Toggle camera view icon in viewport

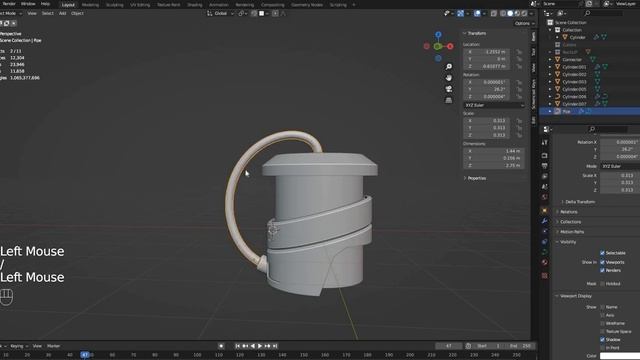(x=449, y=89)
